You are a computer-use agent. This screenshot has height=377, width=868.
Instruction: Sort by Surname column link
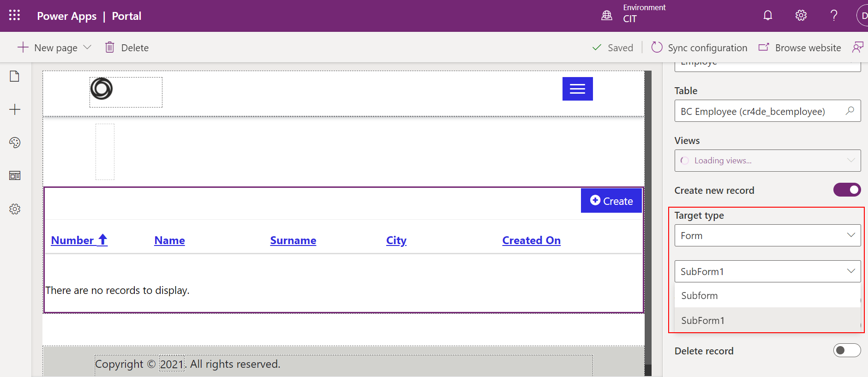(293, 240)
